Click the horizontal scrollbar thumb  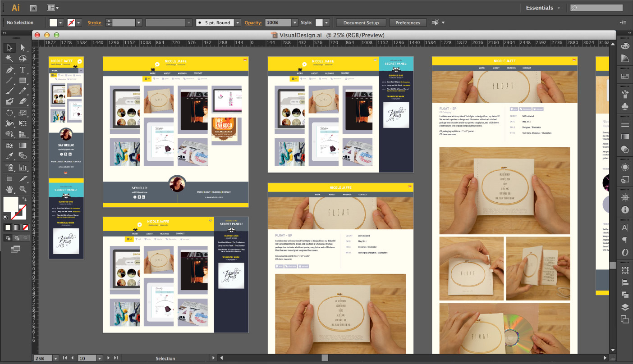[325, 358]
